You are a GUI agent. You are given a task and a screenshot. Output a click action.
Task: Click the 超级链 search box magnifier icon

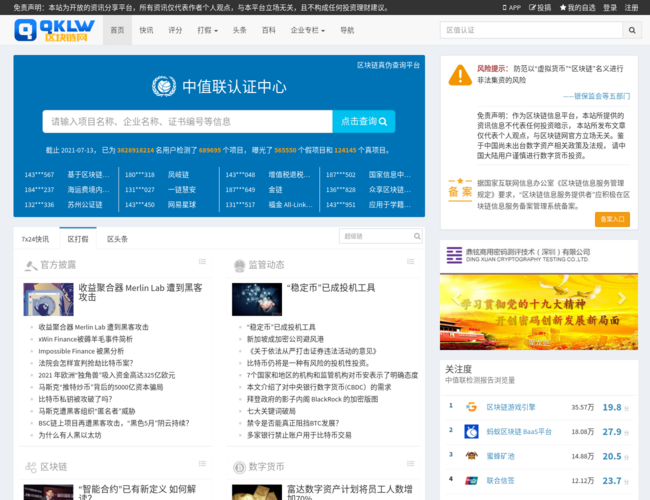417,236
